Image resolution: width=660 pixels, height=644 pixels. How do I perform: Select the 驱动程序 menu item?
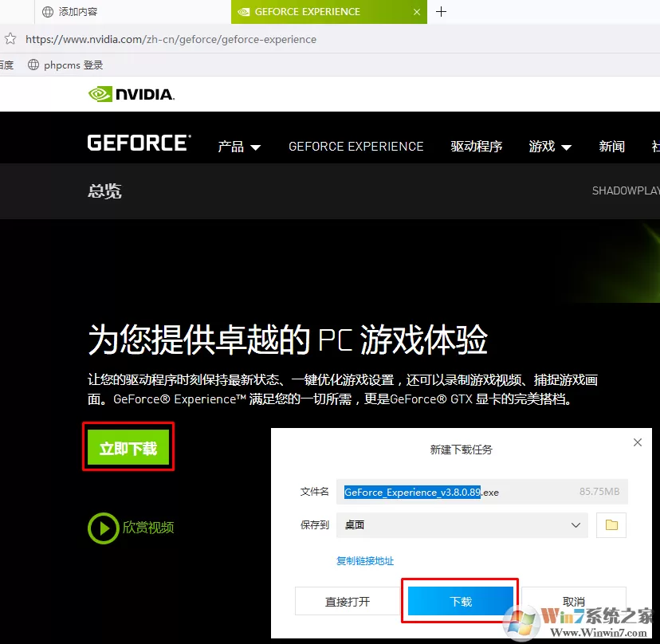click(x=476, y=147)
